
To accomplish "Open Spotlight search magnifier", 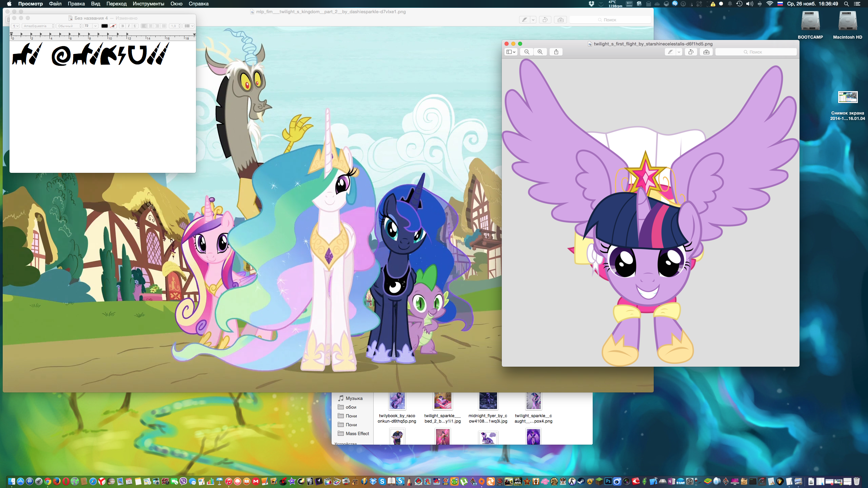I will [x=846, y=4].
